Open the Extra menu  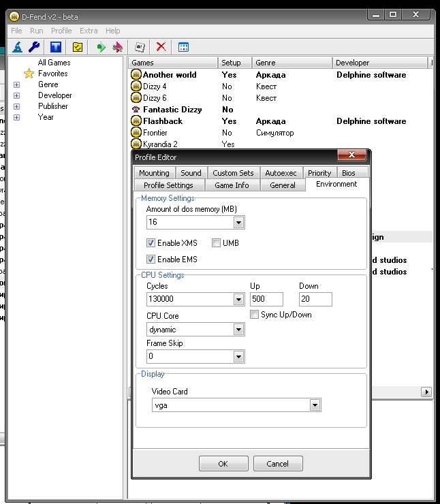[89, 31]
